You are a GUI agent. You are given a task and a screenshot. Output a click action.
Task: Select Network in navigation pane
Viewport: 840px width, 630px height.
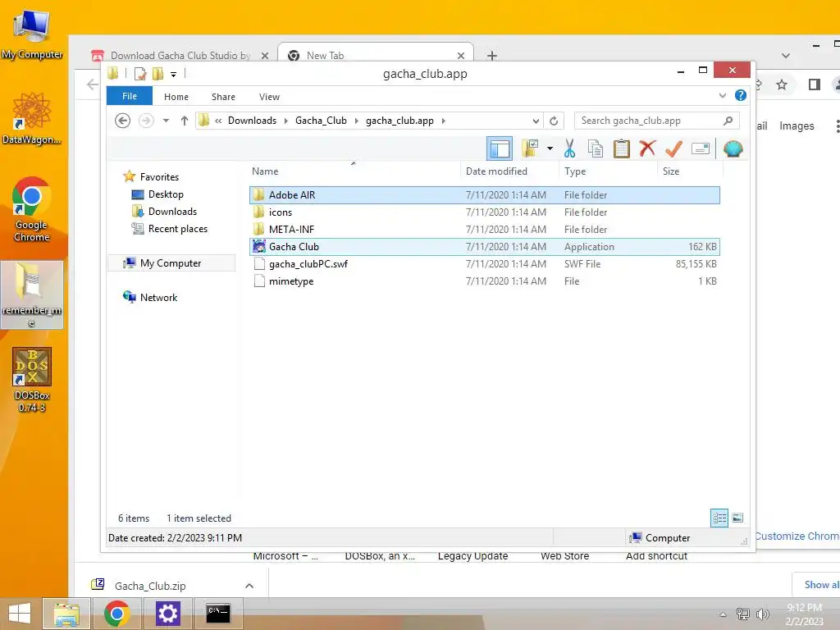click(158, 297)
